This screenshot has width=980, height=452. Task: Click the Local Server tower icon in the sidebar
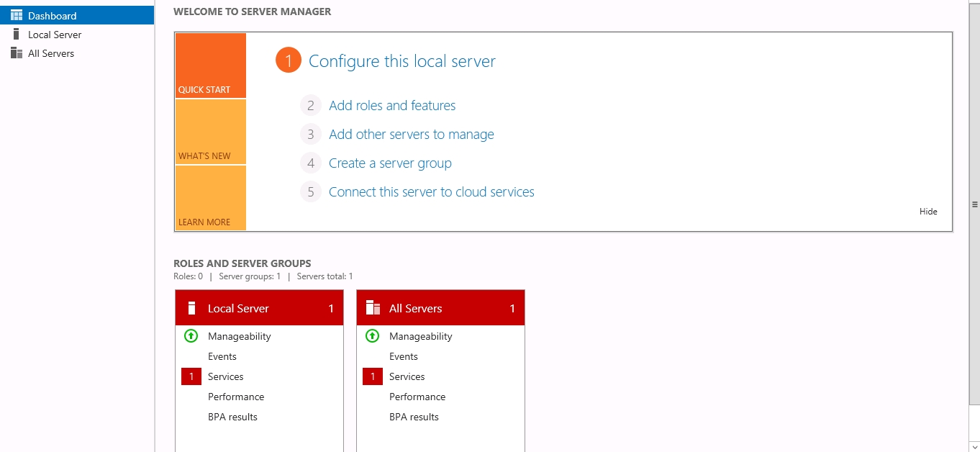(17, 34)
